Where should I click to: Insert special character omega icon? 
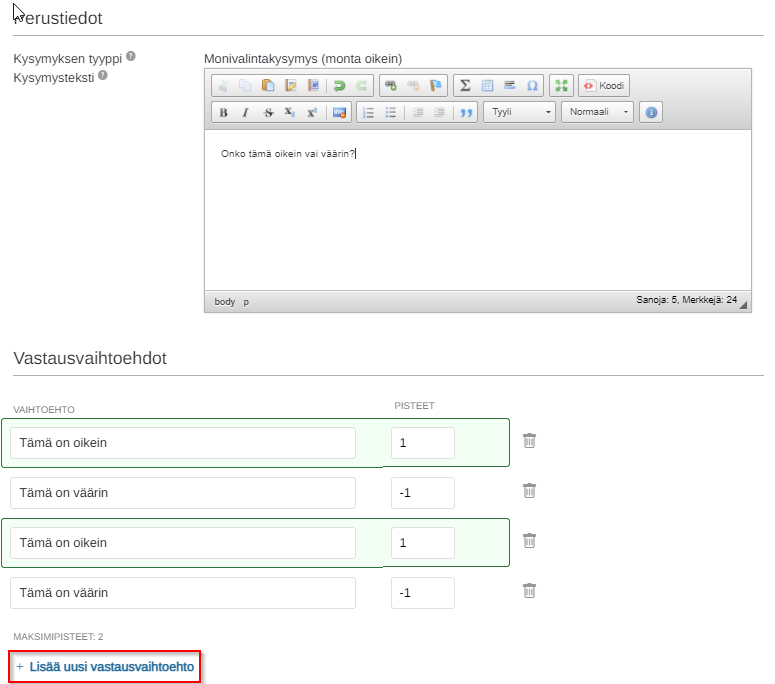tap(532, 86)
